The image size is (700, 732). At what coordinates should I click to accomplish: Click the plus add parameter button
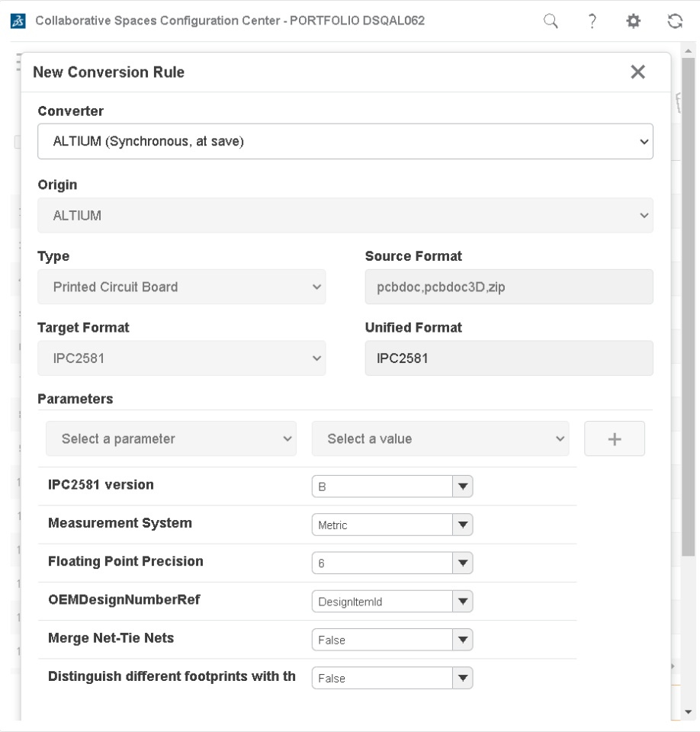point(615,438)
